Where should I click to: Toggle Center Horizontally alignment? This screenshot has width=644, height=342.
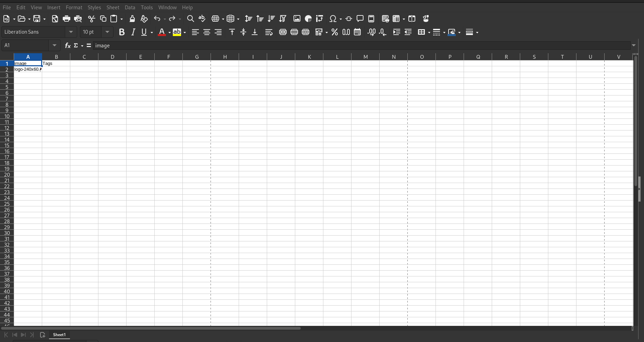tap(207, 32)
